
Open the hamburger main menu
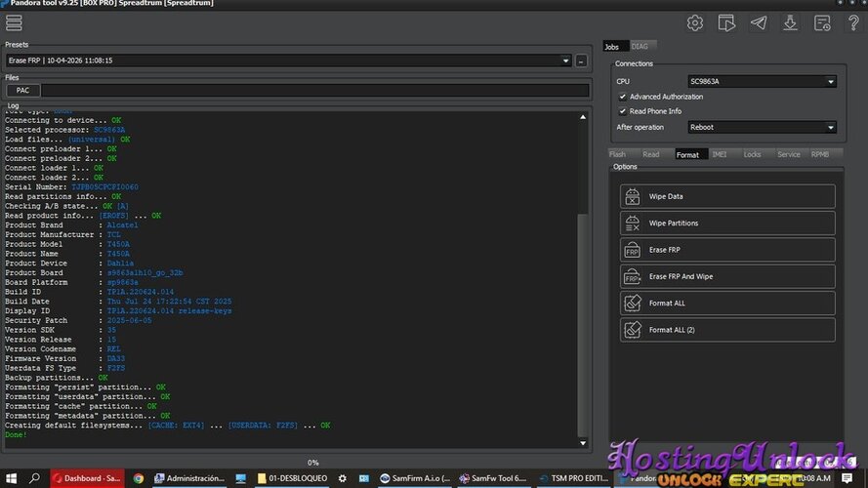(x=14, y=22)
